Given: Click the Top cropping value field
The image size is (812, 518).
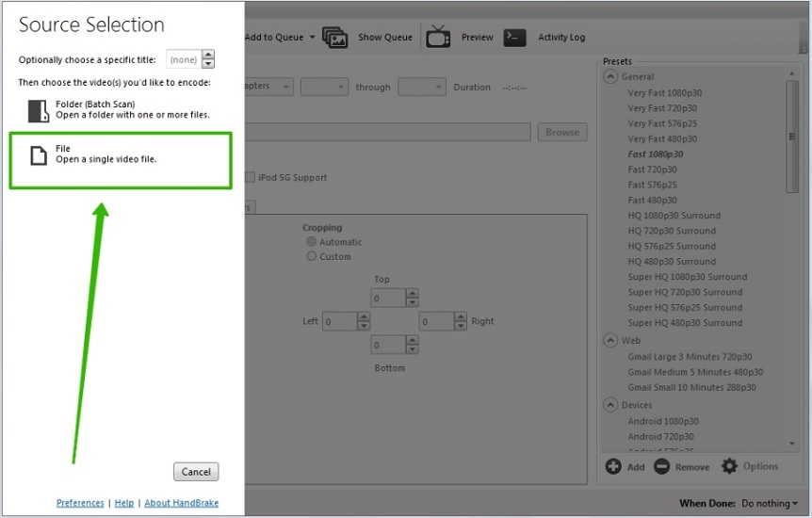Looking at the screenshot, I should 387,299.
